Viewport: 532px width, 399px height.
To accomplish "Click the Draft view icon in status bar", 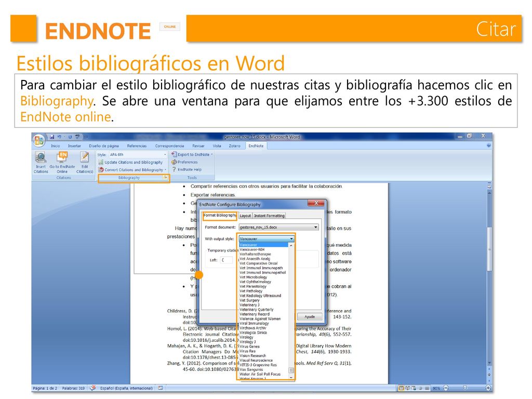I will tap(427, 388).
